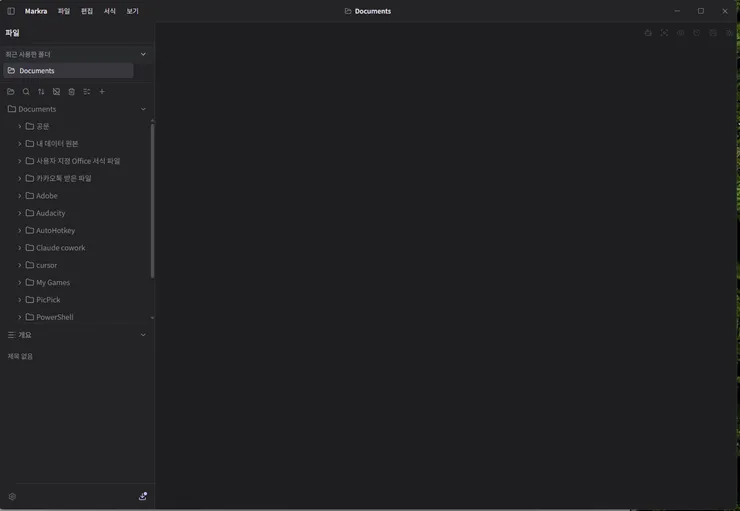Toggle the eye preview icon in editor toolbar
The width and height of the screenshot is (740, 511).
[x=681, y=33]
